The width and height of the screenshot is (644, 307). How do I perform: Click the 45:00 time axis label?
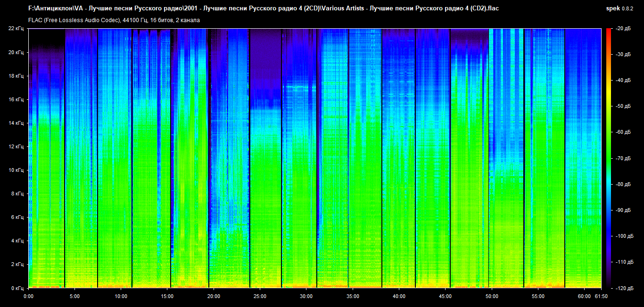pyautogui.click(x=445, y=296)
